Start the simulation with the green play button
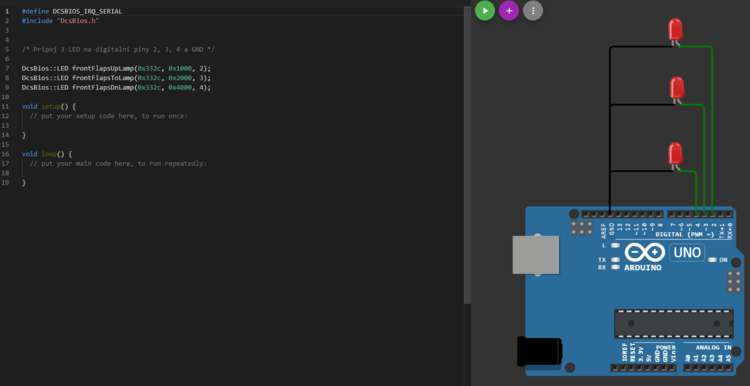750x386 pixels. [x=485, y=11]
